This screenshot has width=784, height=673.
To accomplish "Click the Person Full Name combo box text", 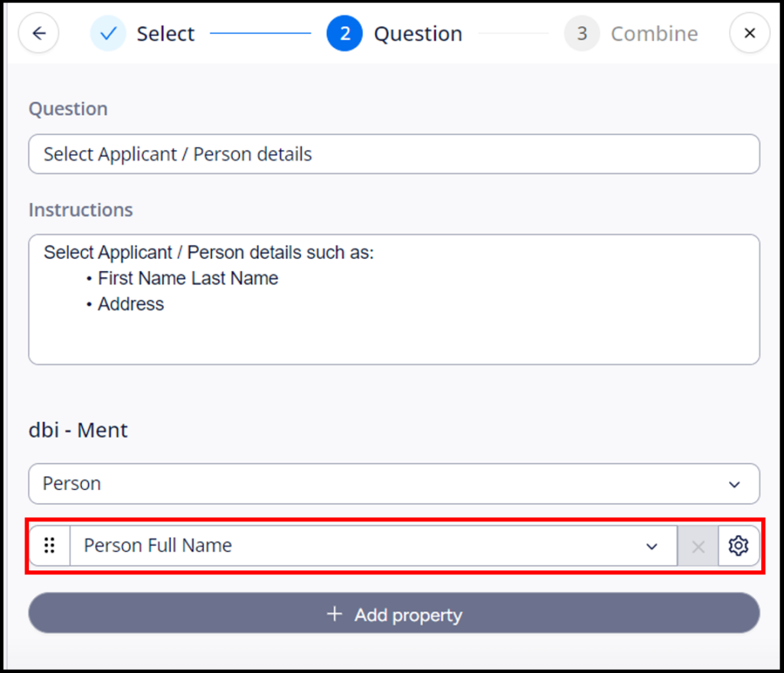I will (x=158, y=545).
